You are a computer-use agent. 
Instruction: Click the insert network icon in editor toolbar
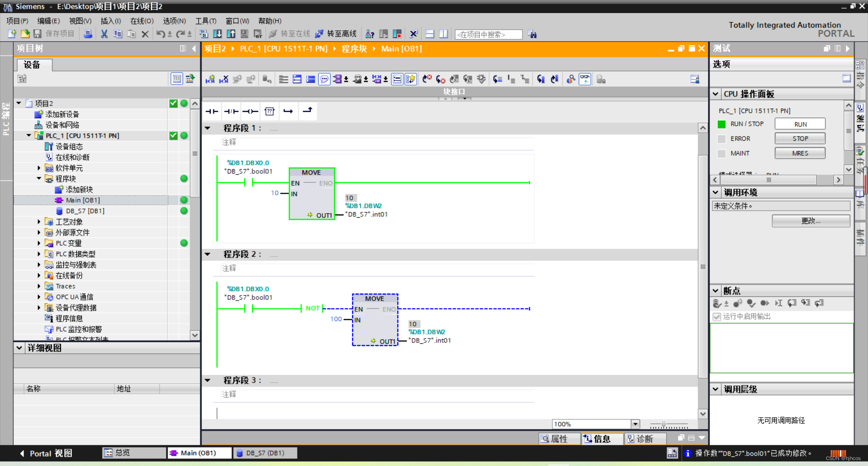tap(210, 80)
